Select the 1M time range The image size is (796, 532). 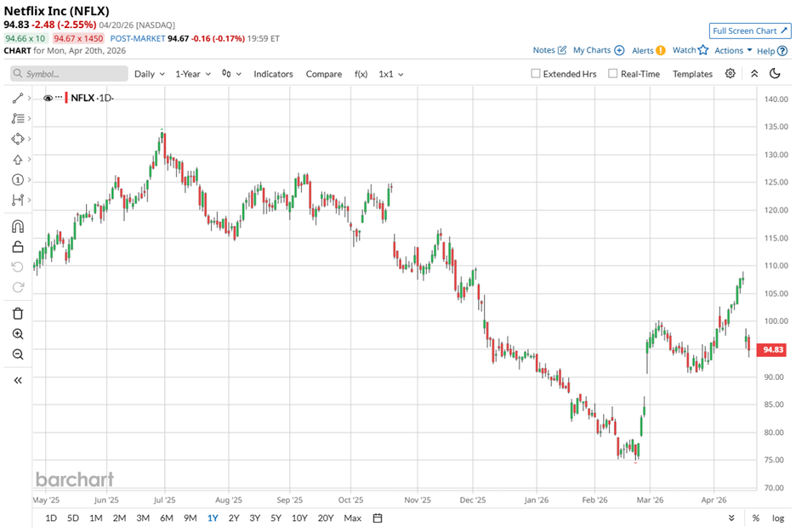point(96,518)
